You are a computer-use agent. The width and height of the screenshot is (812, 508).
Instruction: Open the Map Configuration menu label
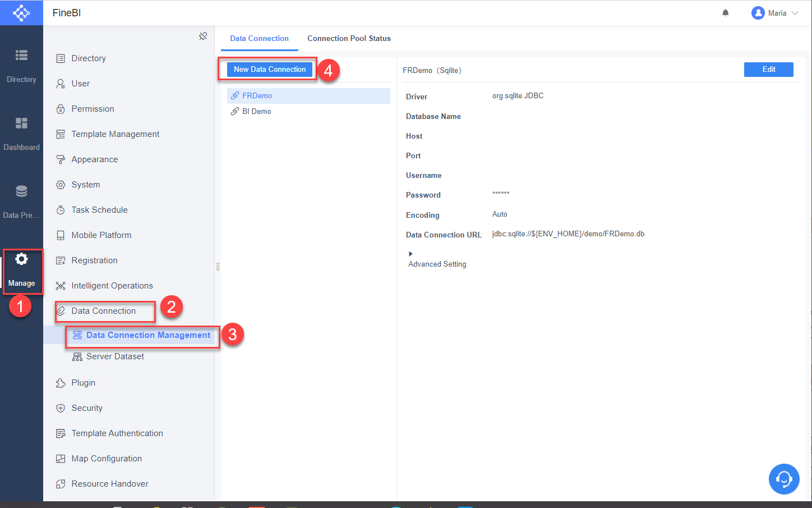pyautogui.click(x=107, y=459)
